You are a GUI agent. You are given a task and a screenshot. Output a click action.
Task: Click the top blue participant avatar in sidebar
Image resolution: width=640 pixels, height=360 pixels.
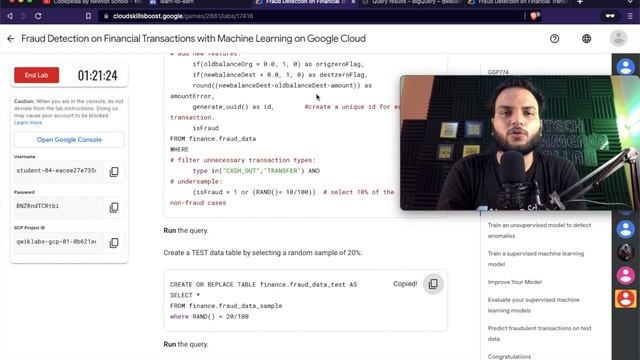(x=626, y=67)
